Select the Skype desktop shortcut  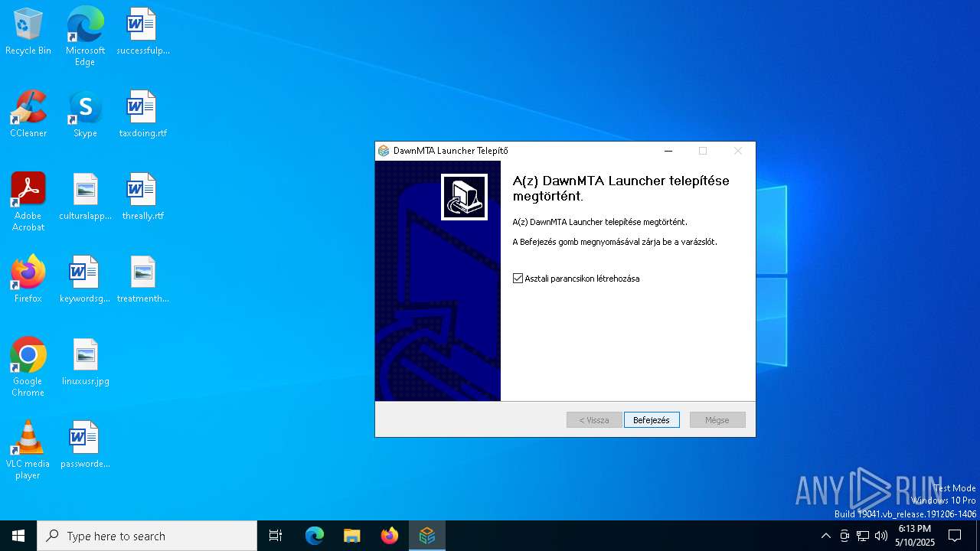[85, 115]
